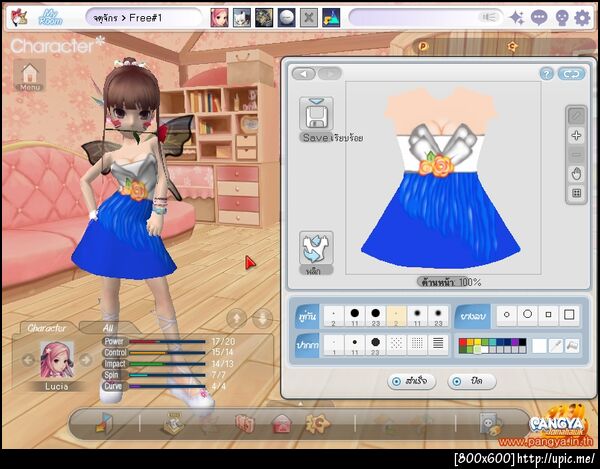This screenshot has height=469, width=600.
Task: Switch to the Character stats tab
Action: [x=46, y=328]
